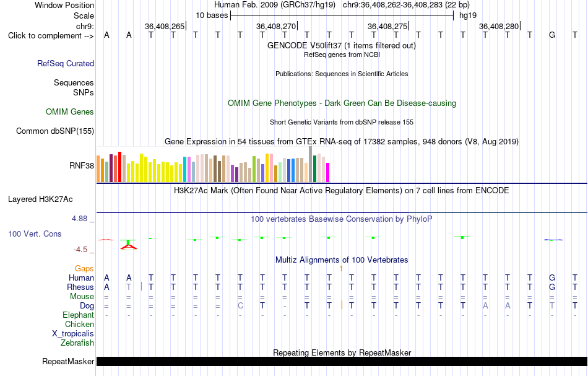Click the Common dbSNP(155) track label

click(55, 131)
